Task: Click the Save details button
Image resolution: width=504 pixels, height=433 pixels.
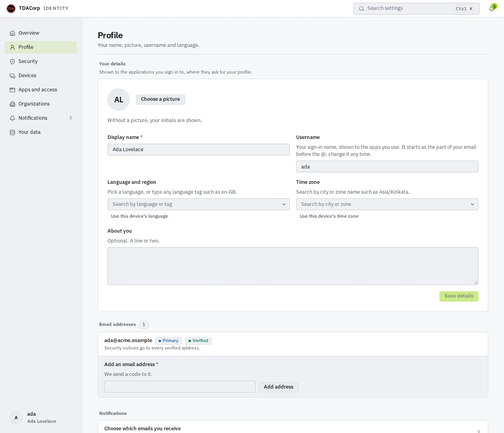Action: pos(459,296)
